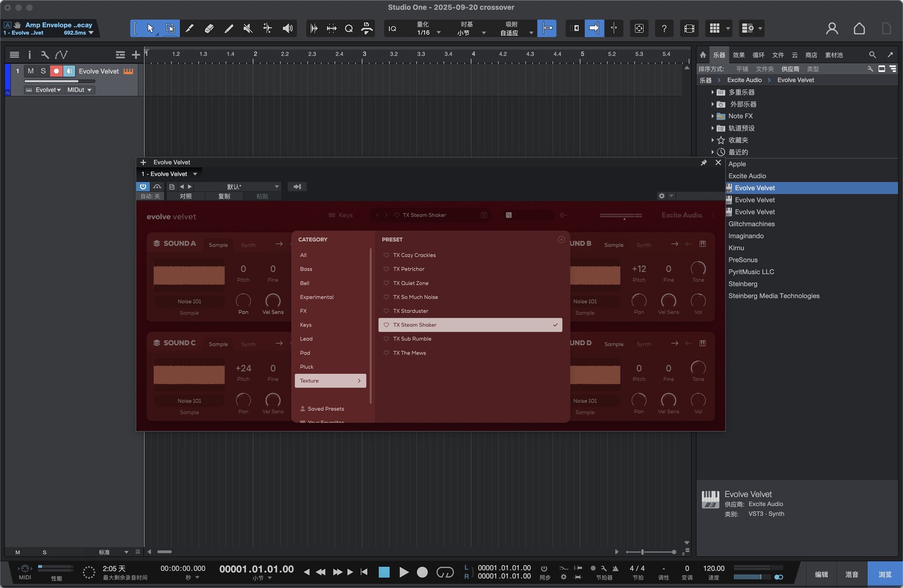Screen dimensions: 903x588
Task: Select the Eraser tool
Action: click(x=209, y=29)
